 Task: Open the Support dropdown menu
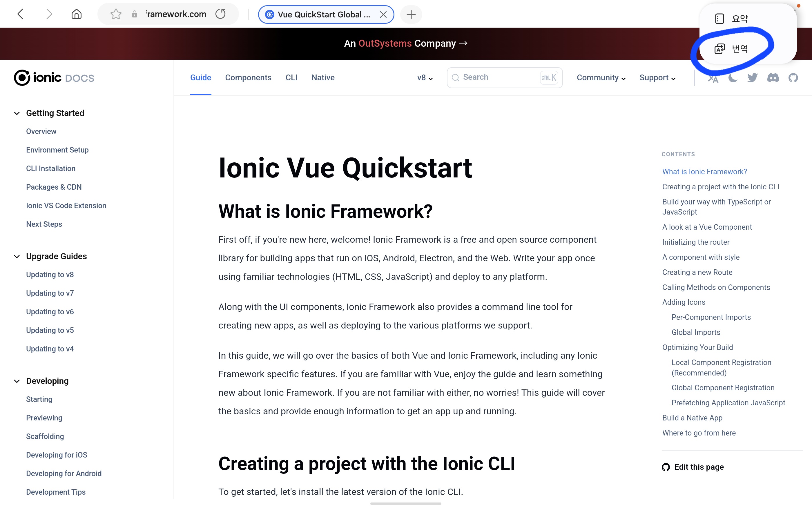[x=657, y=78]
